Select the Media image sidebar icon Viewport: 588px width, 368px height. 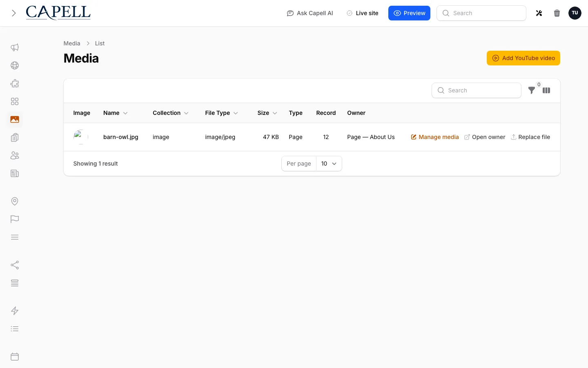(15, 119)
